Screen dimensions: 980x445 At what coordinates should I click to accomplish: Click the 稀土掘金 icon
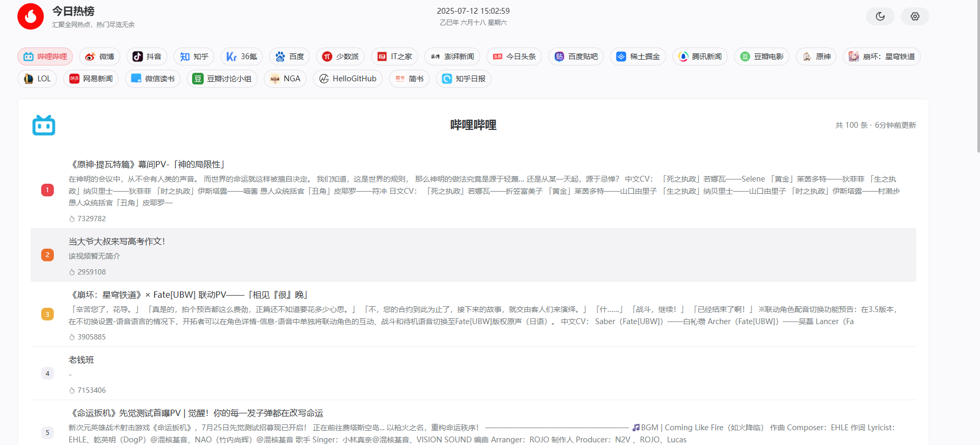click(621, 56)
